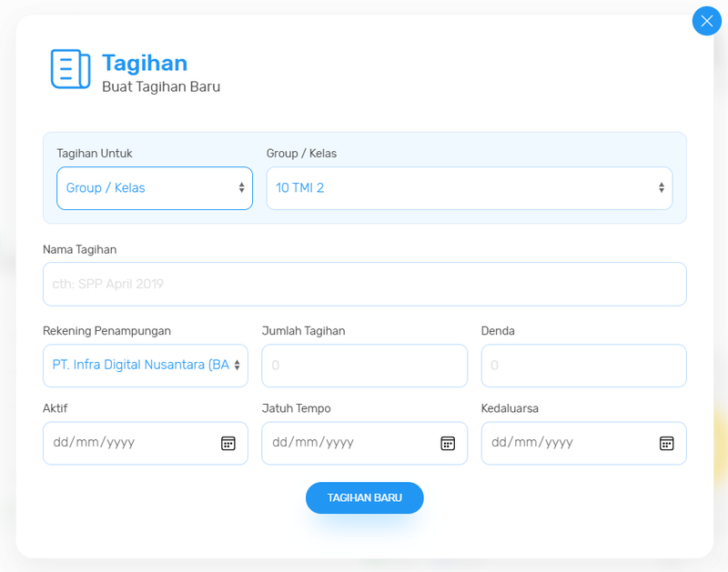Click the 'Jumlah Tagihan' label
The height and width of the screenshot is (572, 728).
[x=303, y=331]
